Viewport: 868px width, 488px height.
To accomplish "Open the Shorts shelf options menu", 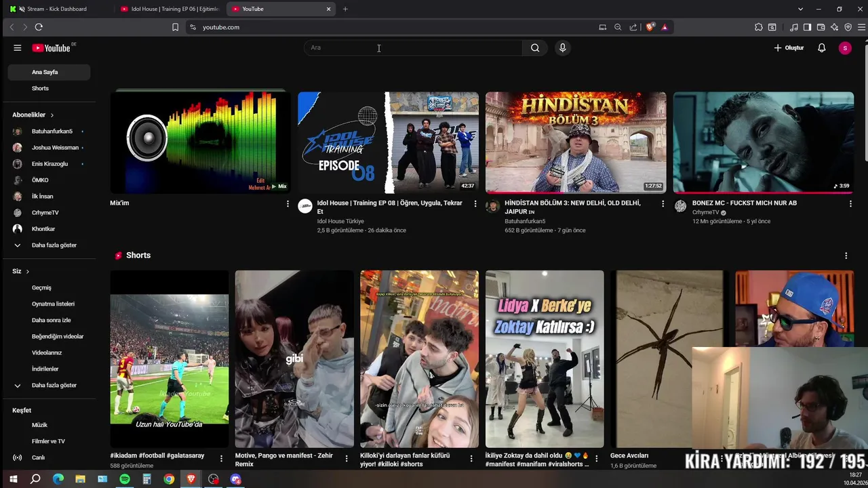I will pos(846,256).
